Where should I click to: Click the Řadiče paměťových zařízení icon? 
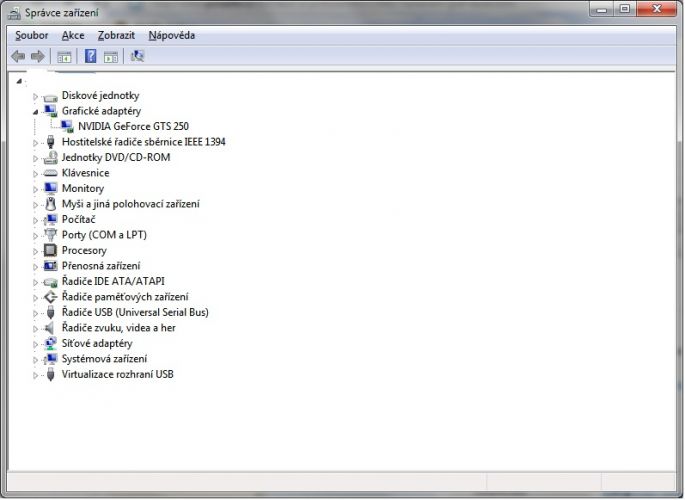(x=51, y=297)
